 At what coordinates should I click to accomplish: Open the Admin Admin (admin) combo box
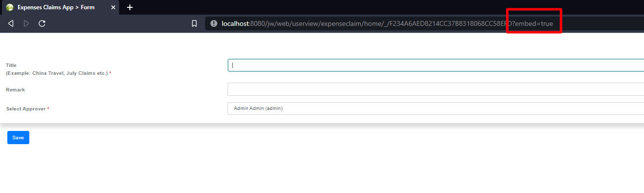click(436, 108)
